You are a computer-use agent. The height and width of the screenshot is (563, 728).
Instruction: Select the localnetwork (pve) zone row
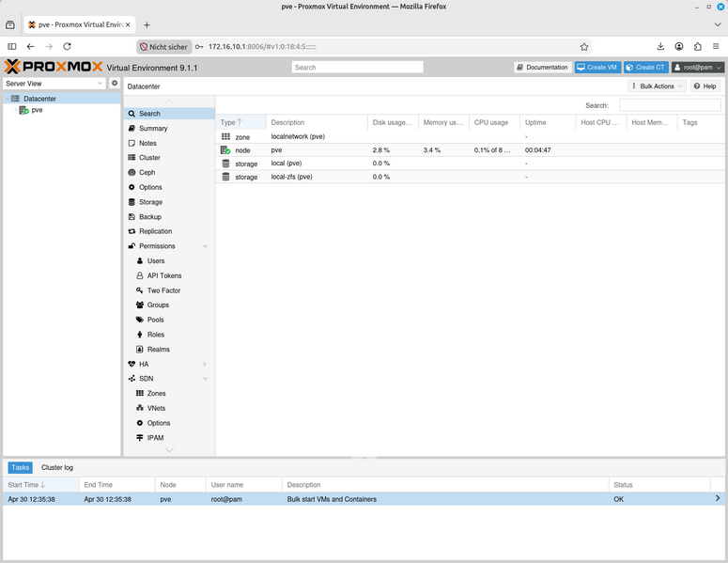point(471,136)
